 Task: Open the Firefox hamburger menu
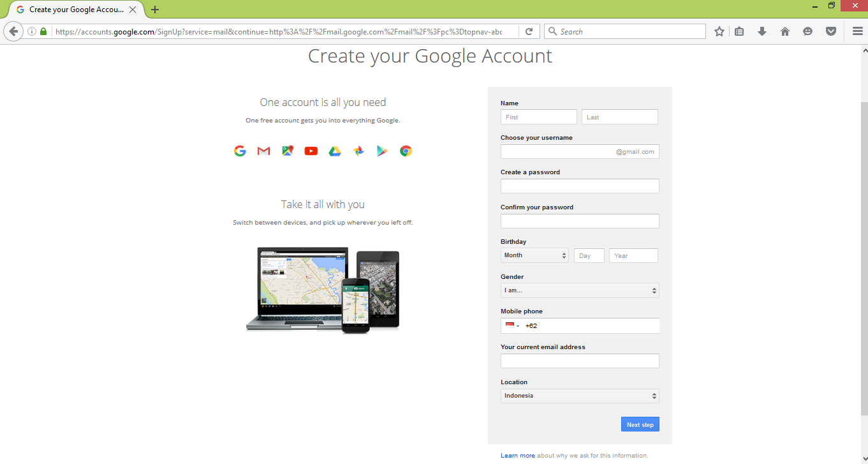[858, 31]
